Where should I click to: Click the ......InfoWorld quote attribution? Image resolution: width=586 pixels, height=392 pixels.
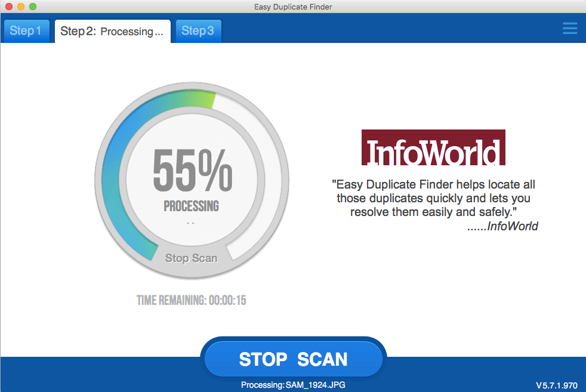[502, 226]
